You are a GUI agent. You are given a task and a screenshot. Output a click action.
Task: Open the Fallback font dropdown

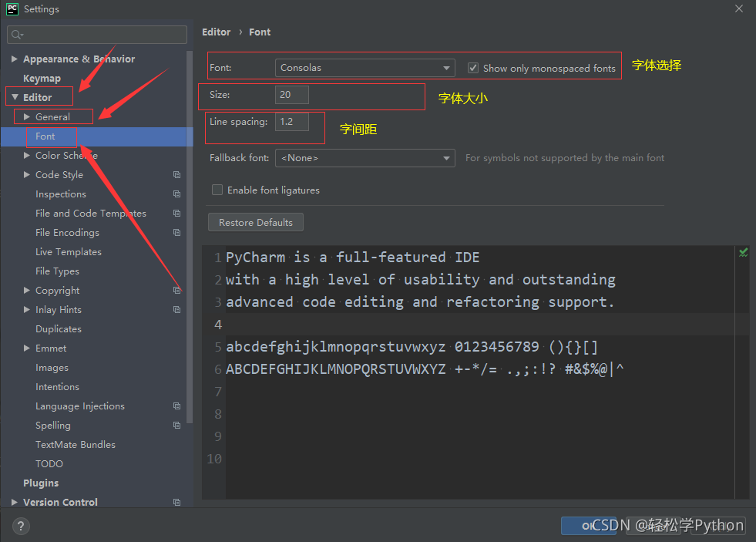pos(365,158)
